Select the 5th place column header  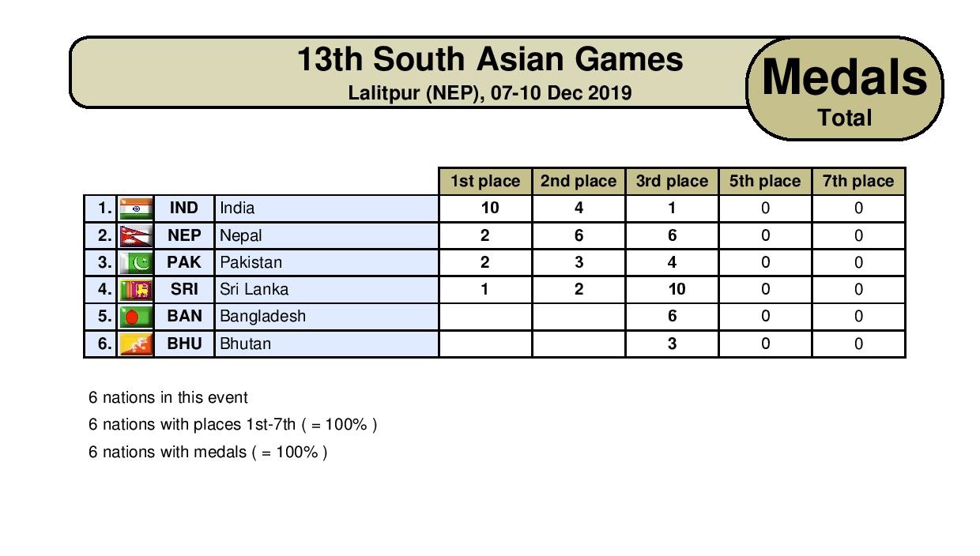coord(765,181)
